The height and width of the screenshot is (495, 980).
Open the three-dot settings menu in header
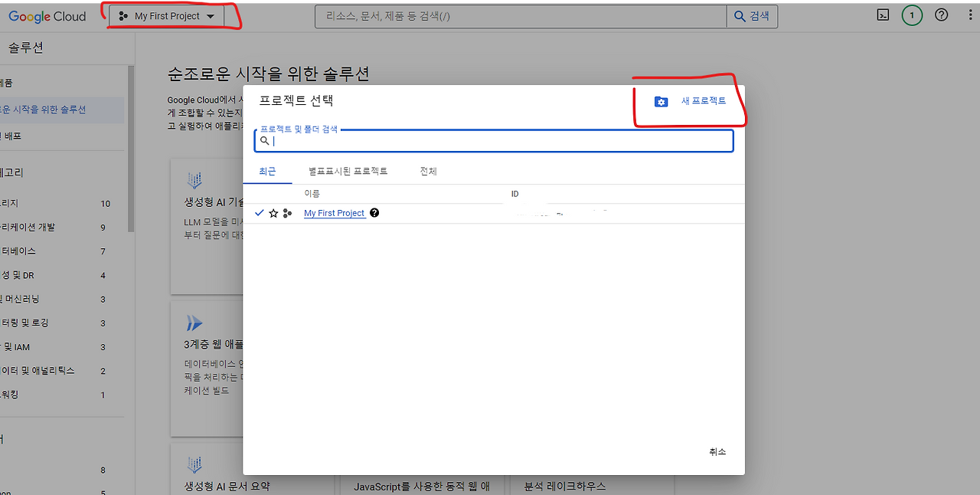click(x=971, y=15)
